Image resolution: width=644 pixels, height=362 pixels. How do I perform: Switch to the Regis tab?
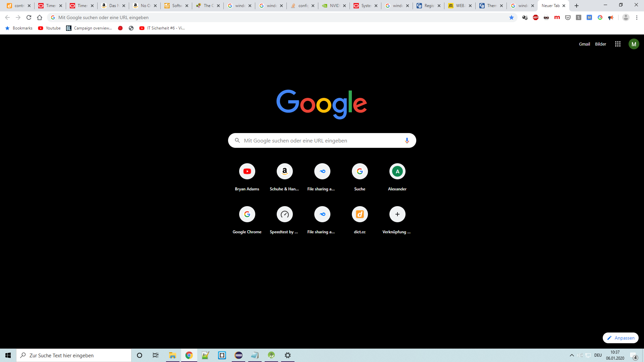[428, 6]
